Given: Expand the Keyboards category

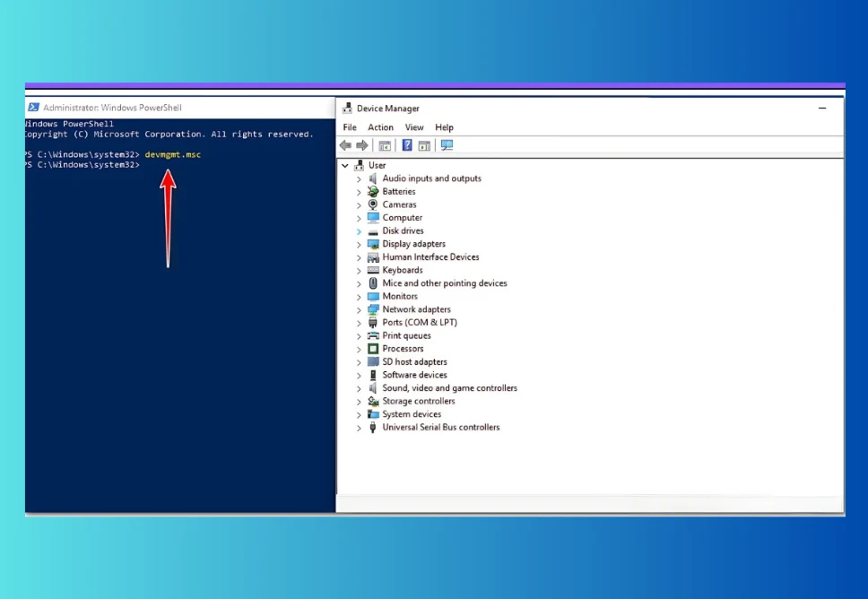Looking at the screenshot, I should pyautogui.click(x=359, y=271).
